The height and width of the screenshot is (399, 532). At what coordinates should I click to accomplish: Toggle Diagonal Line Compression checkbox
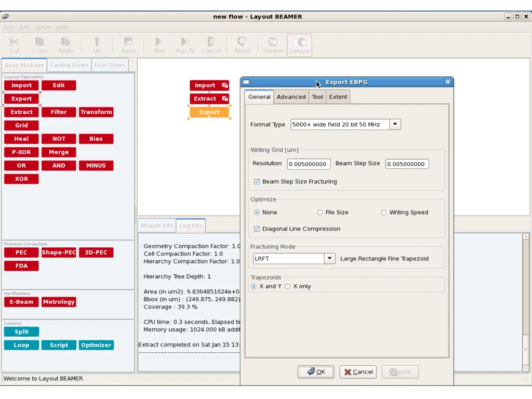click(x=257, y=229)
